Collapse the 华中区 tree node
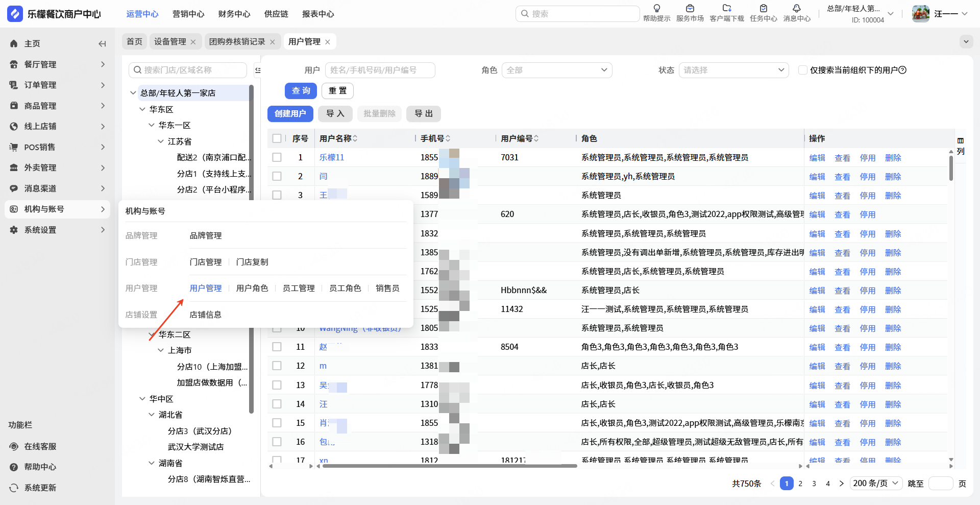 pos(142,399)
